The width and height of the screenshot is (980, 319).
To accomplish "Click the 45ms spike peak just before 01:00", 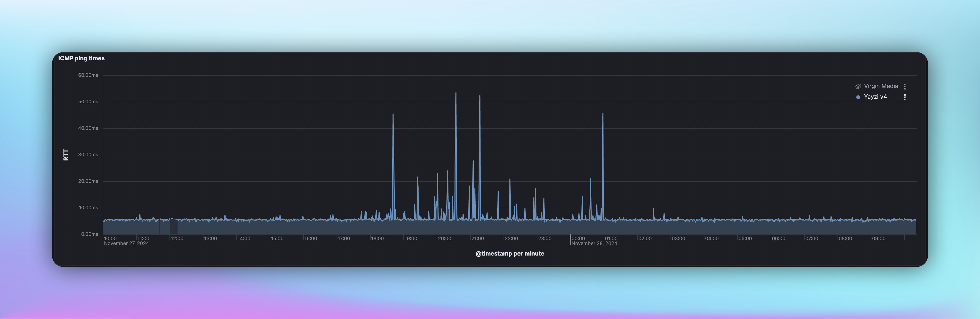I will click(603, 114).
